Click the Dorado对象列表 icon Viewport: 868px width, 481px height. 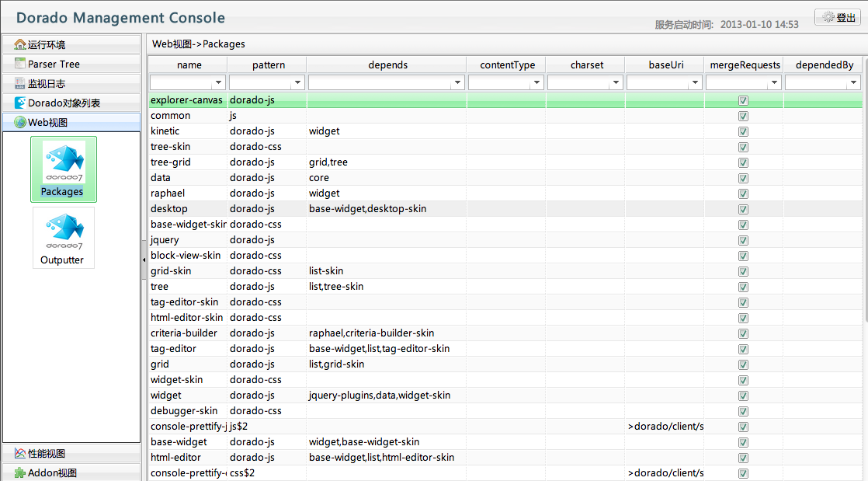(20, 103)
